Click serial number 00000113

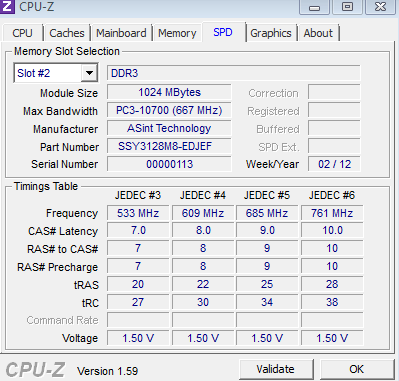pyautogui.click(x=169, y=164)
